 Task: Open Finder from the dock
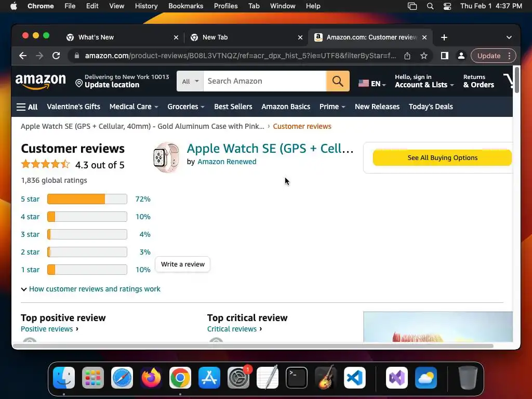[x=64, y=378]
